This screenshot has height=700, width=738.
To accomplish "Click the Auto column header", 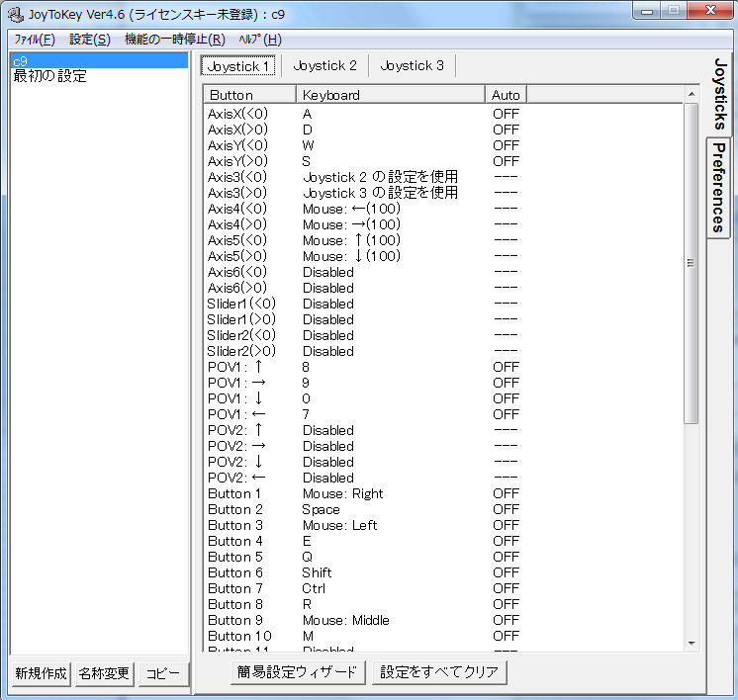I will tap(506, 95).
